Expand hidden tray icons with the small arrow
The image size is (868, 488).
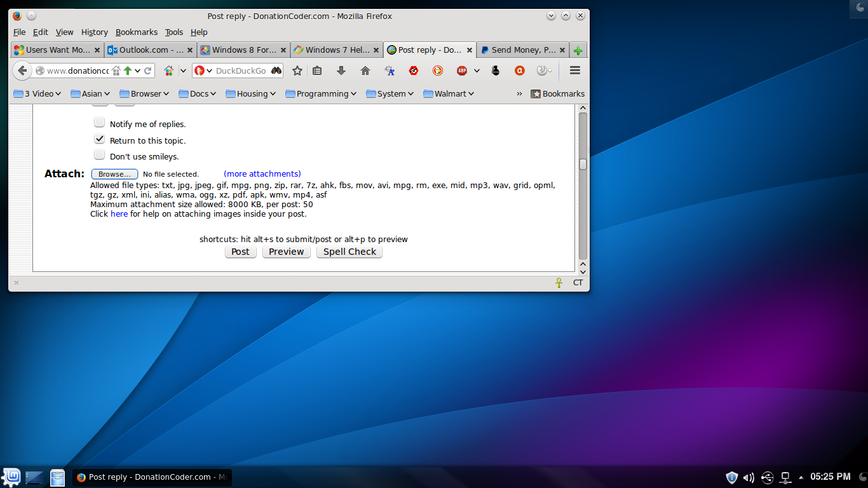[x=801, y=477]
